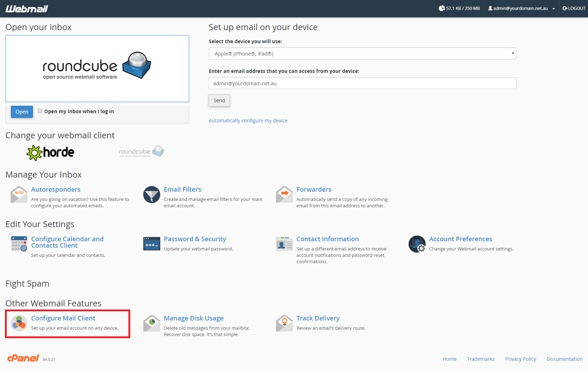This screenshot has height=370, width=588.
Task: Open Manage Disk Usage pie icon
Action: click(x=152, y=323)
